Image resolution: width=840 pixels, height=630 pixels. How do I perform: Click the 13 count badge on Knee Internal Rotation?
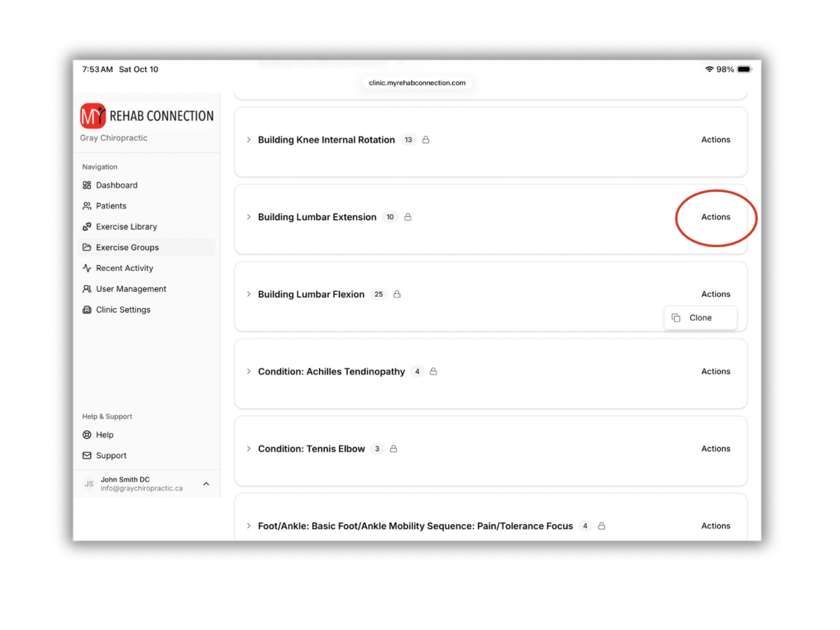408,140
